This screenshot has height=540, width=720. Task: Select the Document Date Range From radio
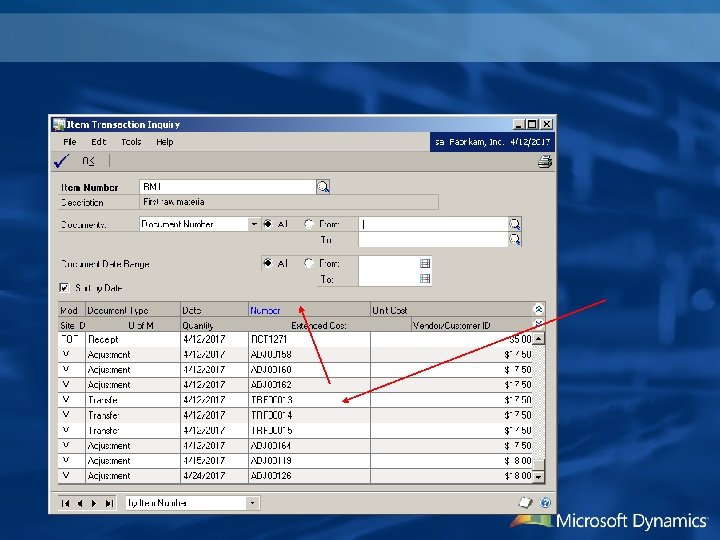pyautogui.click(x=309, y=263)
